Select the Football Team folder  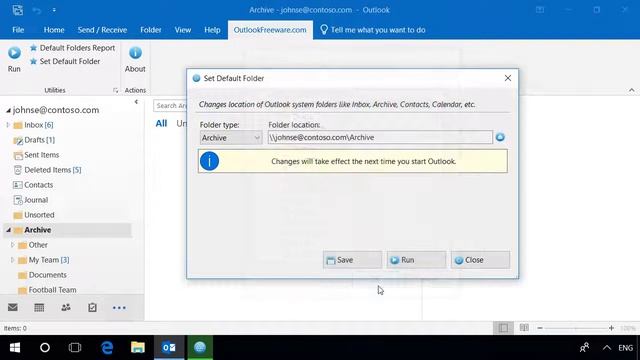click(52, 290)
